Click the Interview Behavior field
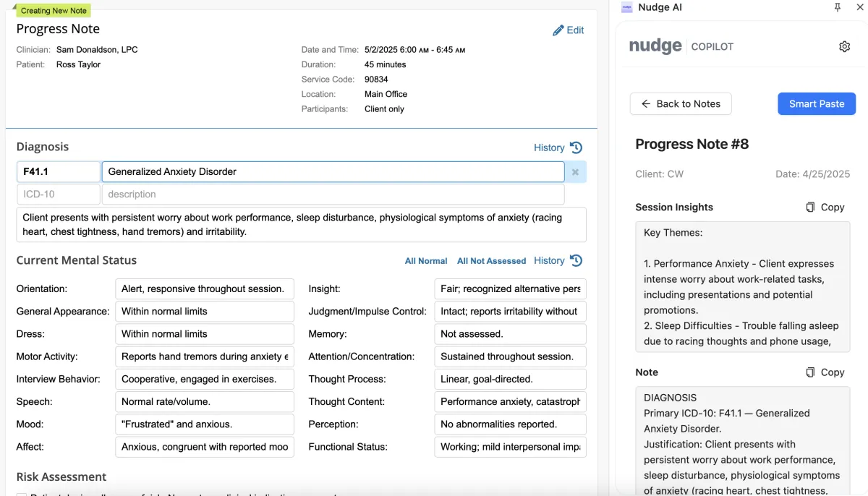Image resolution: width=868 pixels, height=496 pixels. 205,379
